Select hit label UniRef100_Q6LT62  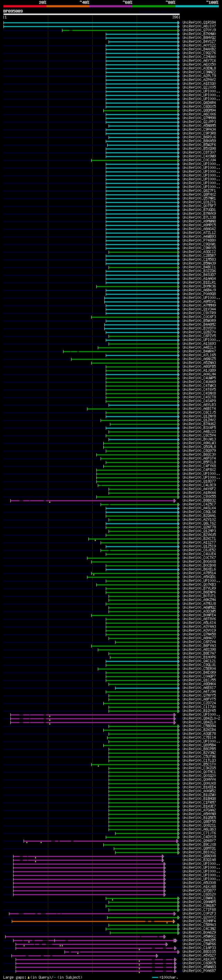pyautogui.click(x=199, y=523)
